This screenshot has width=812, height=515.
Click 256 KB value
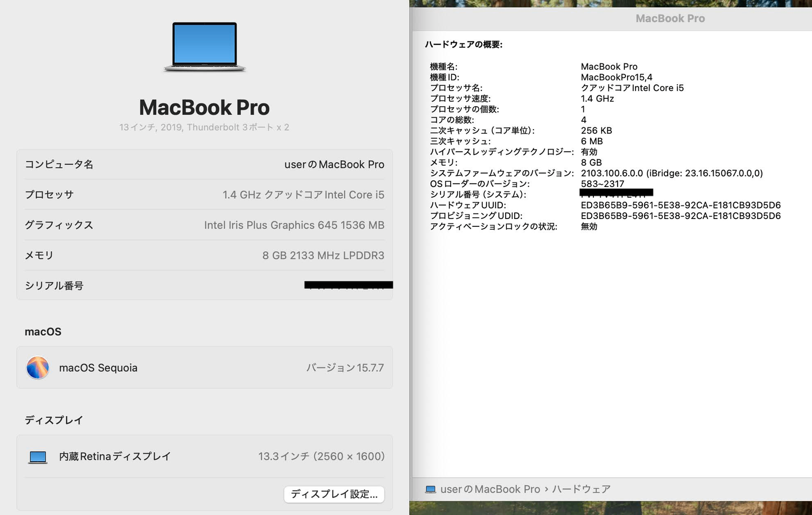coord(596,131)
